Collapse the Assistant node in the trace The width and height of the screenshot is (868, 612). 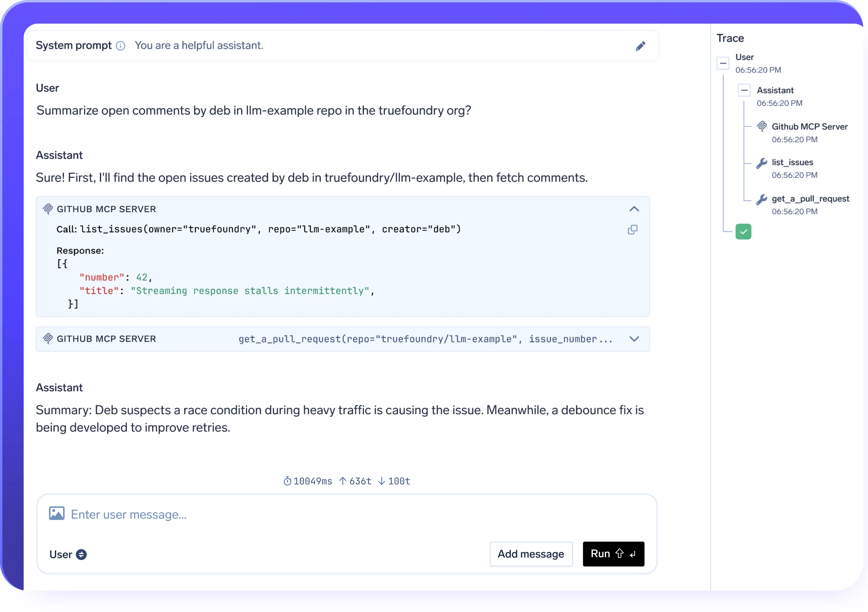click(745, 90)
